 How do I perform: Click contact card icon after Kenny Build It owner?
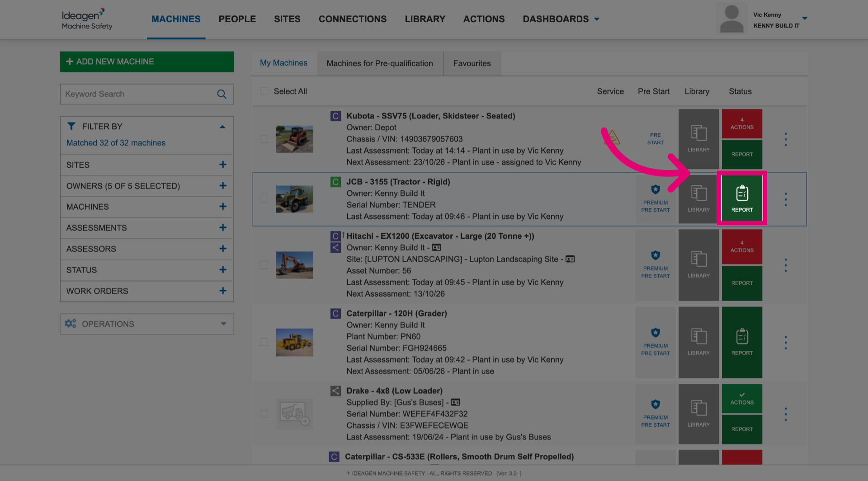click(436, 248)
